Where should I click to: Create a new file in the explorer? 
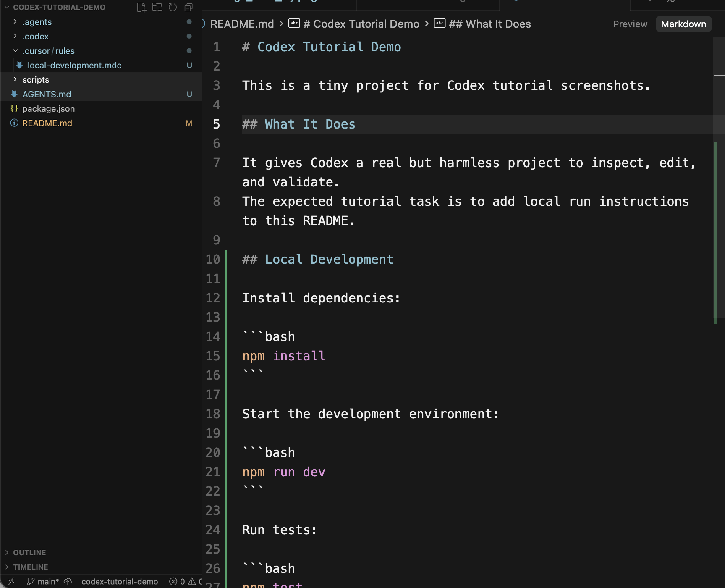coord(141,7)
